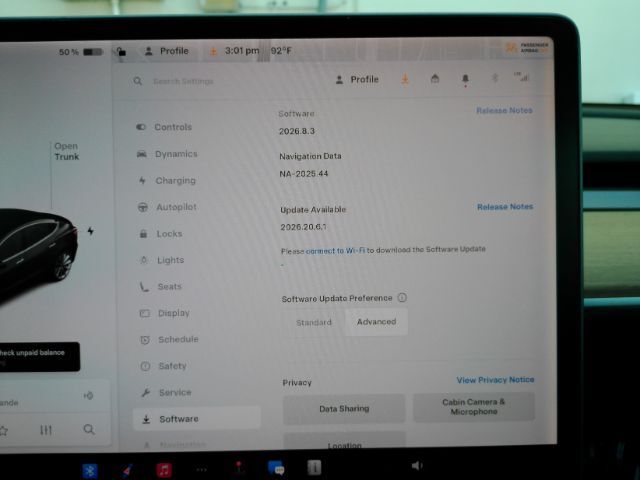Image resolution: width=640 pixels, height=480 pixels.
Task: Tap the update icon beside the clock
Action: [x=213, y=51]
